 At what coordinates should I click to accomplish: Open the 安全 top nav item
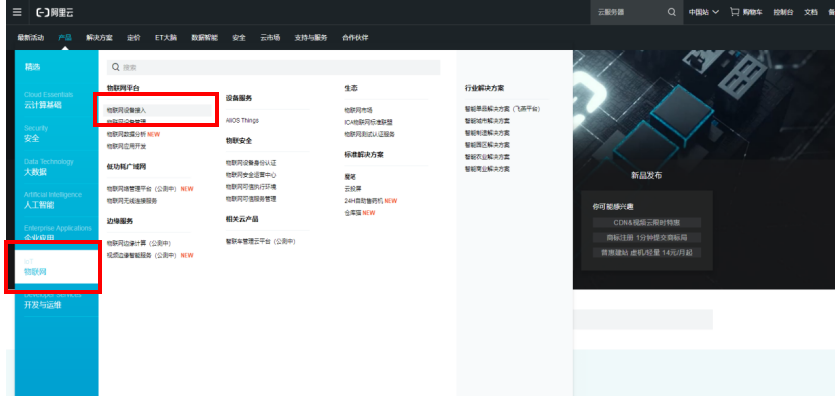coord(239,38)
